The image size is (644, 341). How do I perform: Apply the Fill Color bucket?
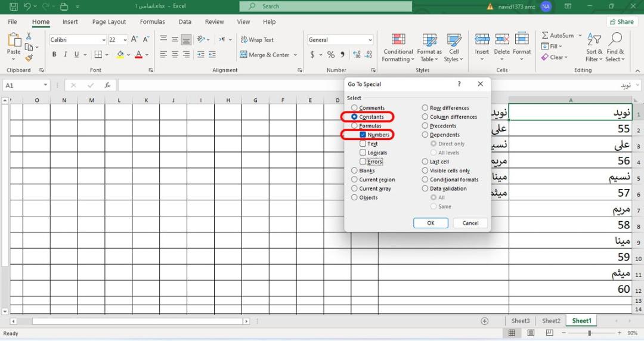[x=120, y=54]
